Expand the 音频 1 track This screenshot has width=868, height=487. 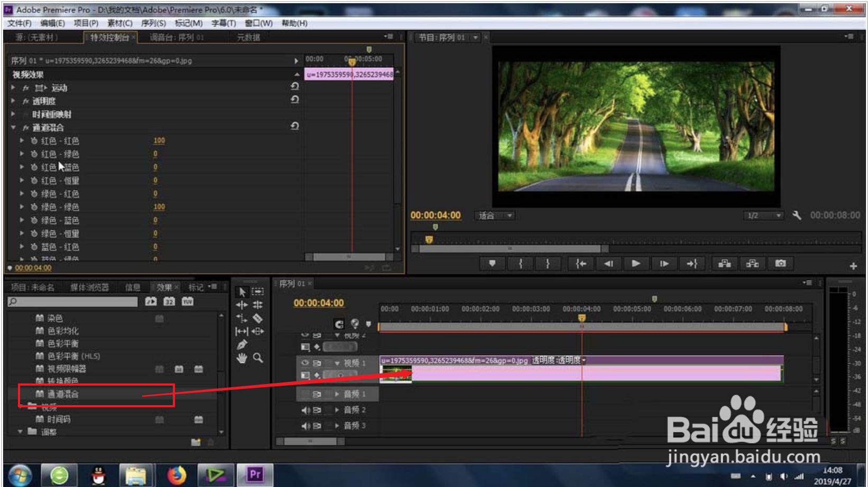click(x=337, y=394)
